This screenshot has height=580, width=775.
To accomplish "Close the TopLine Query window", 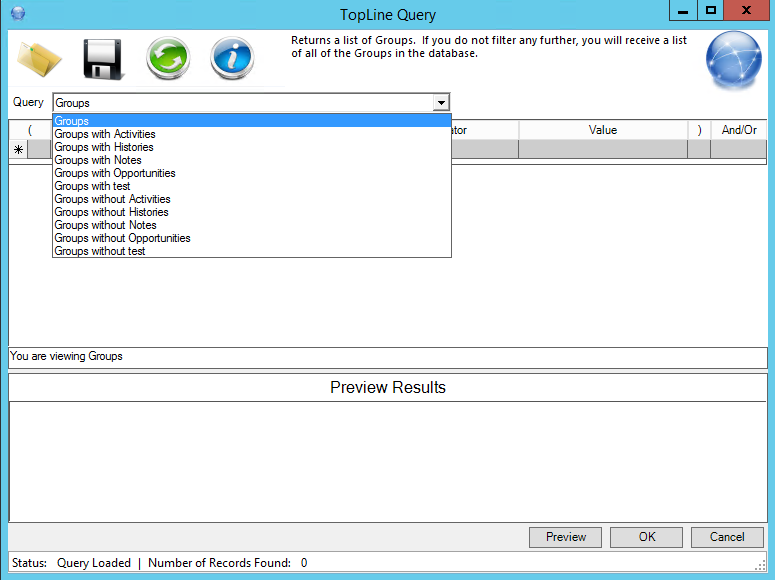I will (x=746, y=10).
